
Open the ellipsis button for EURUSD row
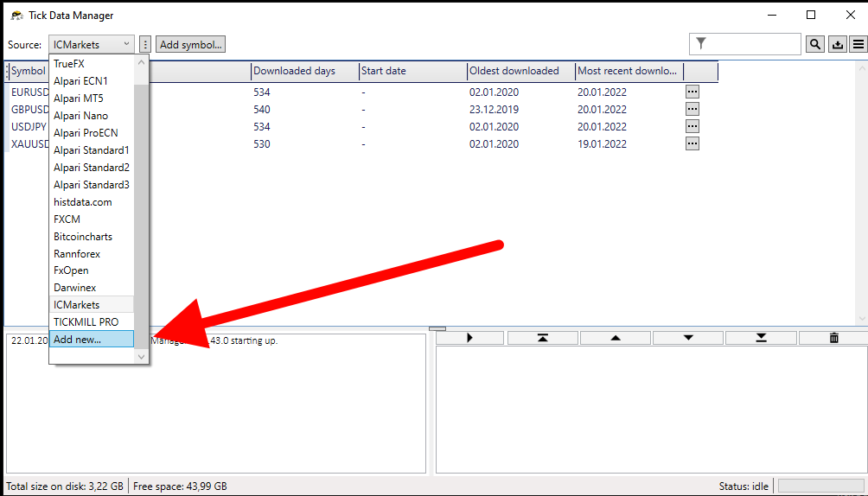pos(692,92)
